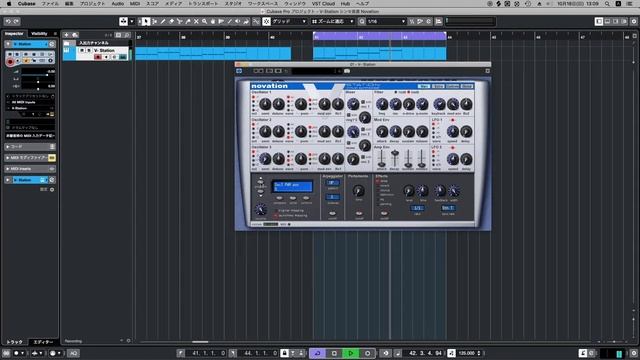Open the VST Cloud menu
The width and height of the screenshot is (640, 360).
coord(323,3)
